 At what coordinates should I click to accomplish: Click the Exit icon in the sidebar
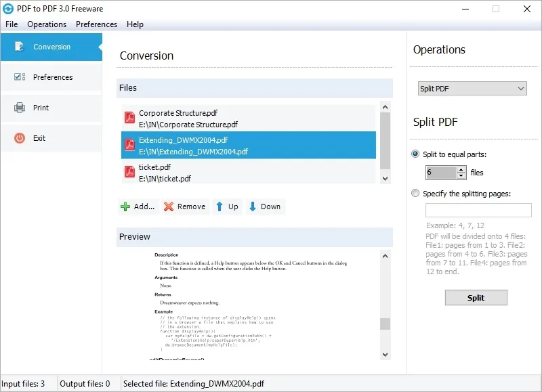click(19, 138)
